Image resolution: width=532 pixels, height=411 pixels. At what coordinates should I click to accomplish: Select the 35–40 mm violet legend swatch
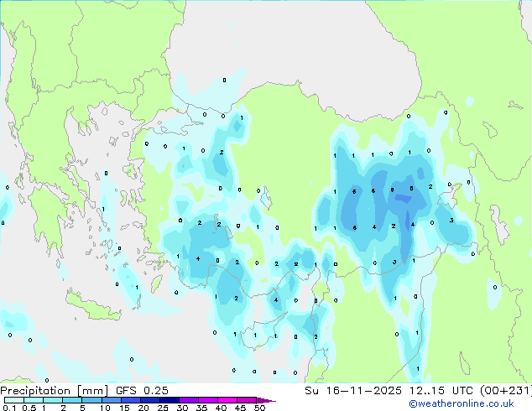click(208, 400)
